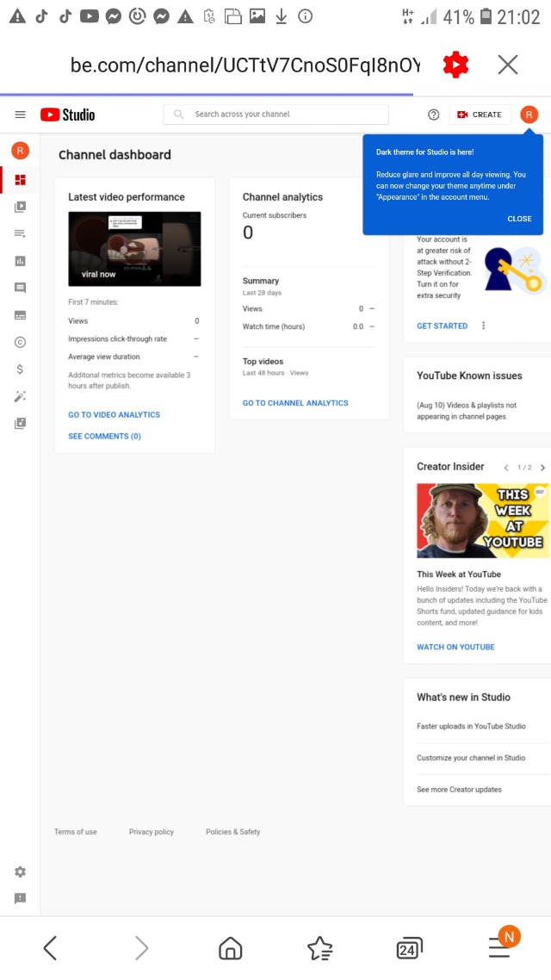Tap the browser back arrow

point(50,948)
